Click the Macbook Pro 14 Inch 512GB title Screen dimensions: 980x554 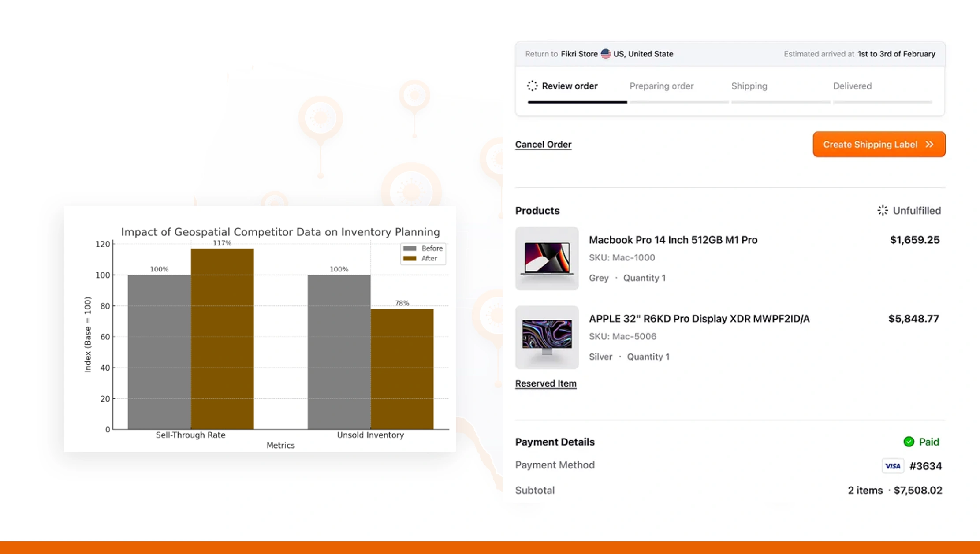[x=673, y=240]
